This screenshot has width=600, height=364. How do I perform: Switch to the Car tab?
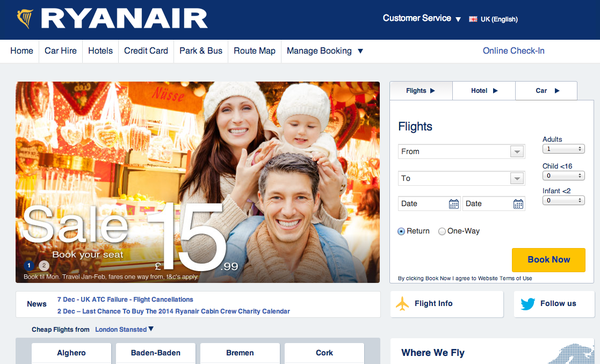[x=546, y=91]
